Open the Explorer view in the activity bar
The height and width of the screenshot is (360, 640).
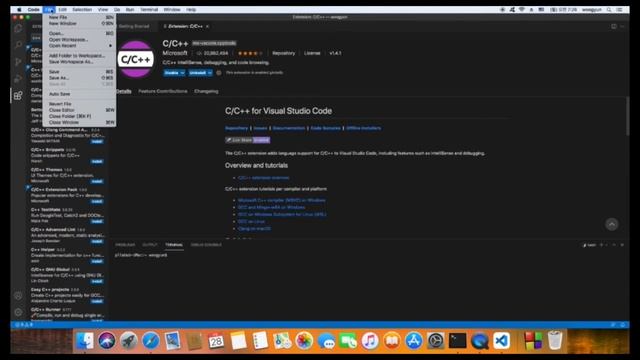click(x=18, y=28)
